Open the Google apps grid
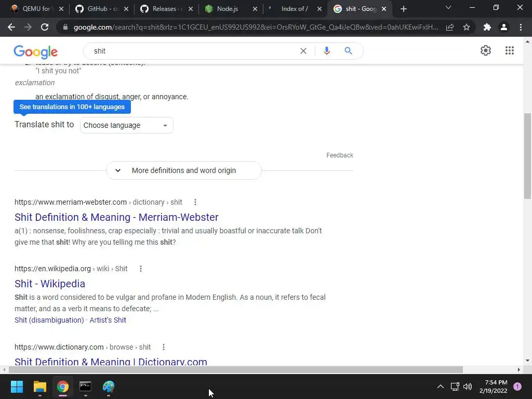Image resolution: width=532 pixels, height=399 pixels. [509, 50]
